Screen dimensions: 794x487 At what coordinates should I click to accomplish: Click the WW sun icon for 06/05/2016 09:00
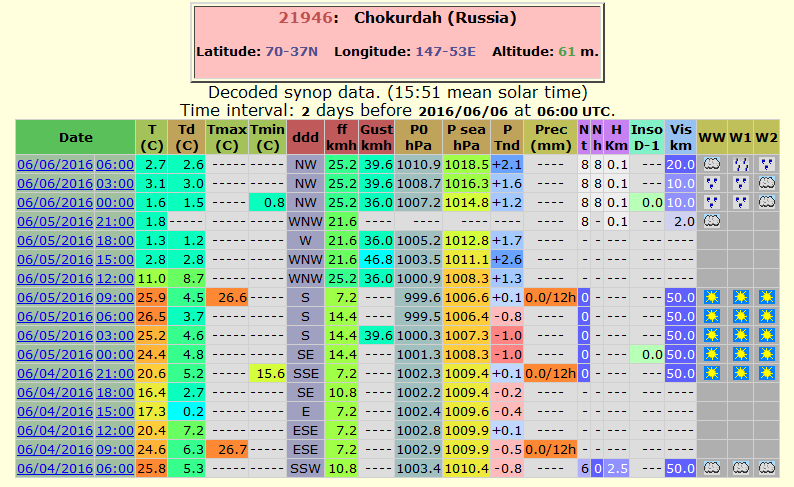[x=711, y=297]
